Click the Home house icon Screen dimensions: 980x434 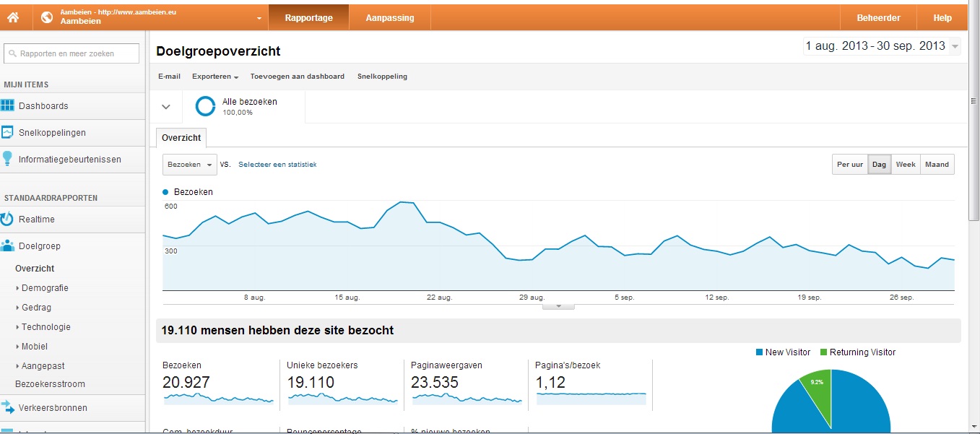tap(12, 17)
